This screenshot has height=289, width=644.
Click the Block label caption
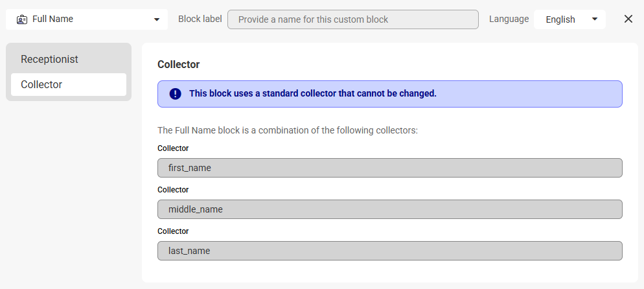click(x=200, y=19)
